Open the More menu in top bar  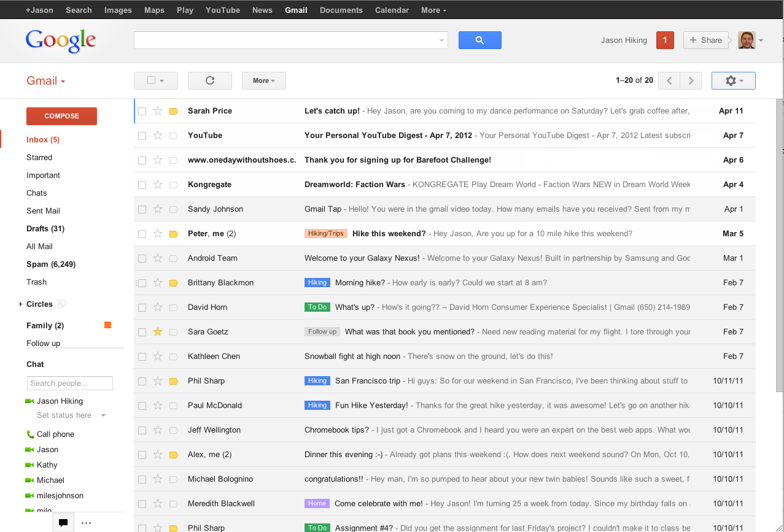433,10
